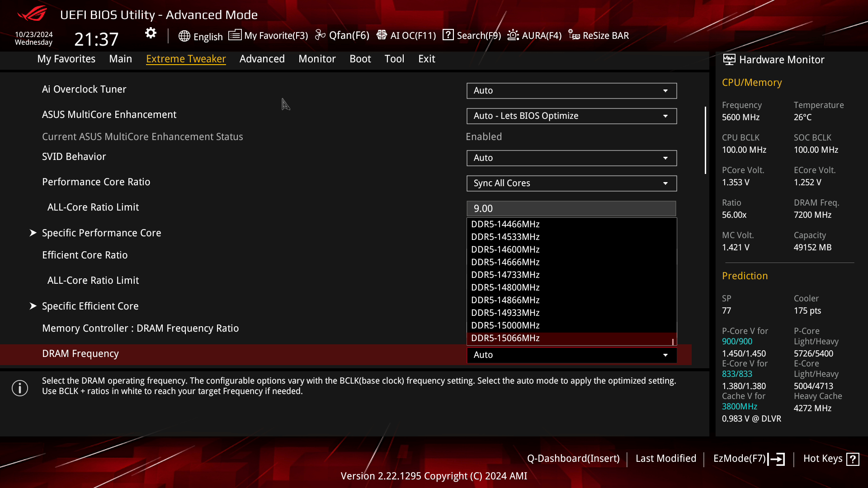Image resolution: width=868 pixels, height=488 pixels.
Task: Open the Search question-mark icon
Action: click(x=448, y=35)
